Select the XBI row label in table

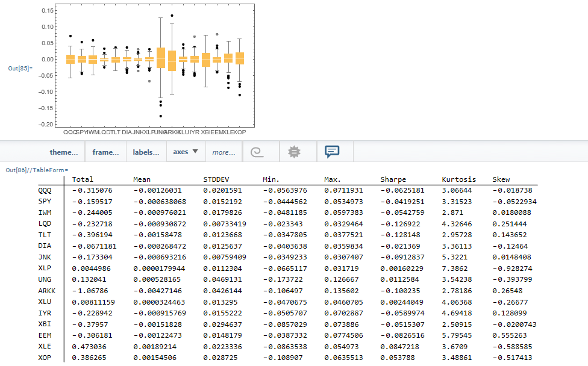[44, 324]
